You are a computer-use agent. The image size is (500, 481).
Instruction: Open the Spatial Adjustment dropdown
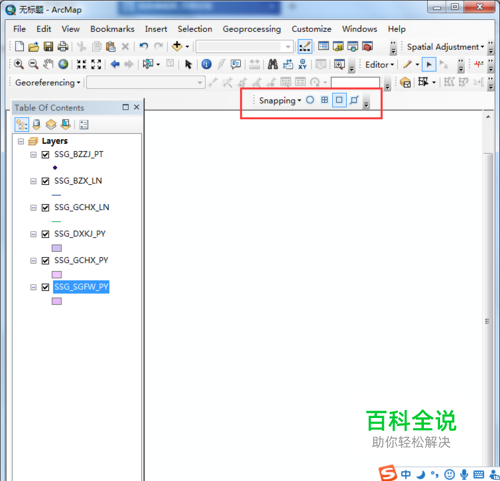pyautogui.click(x=446, y=47)
